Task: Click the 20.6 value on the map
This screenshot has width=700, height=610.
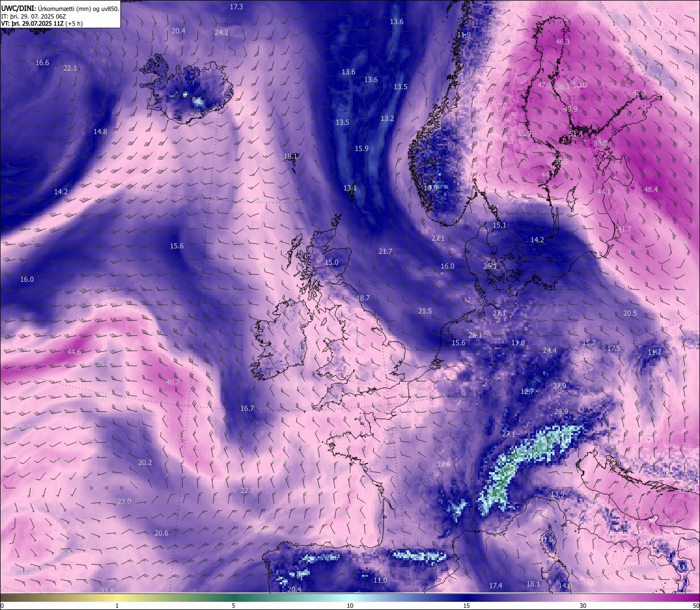Action: (x=161, y=533)
